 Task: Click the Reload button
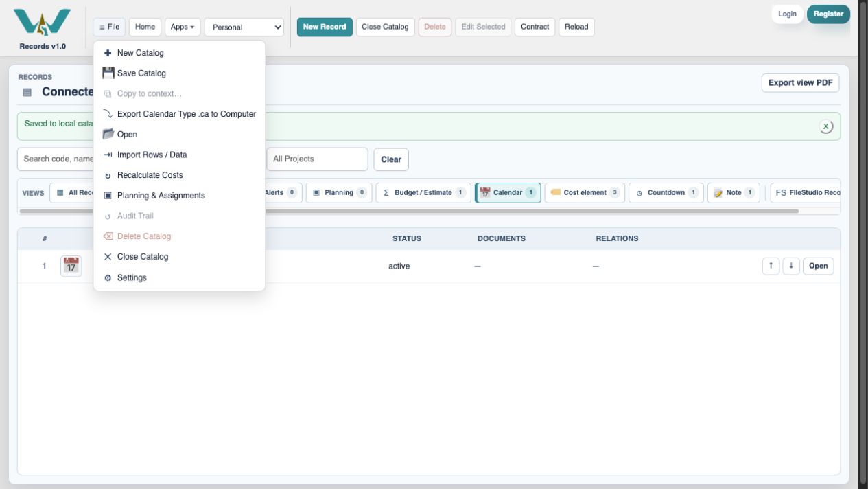point(576,27)
